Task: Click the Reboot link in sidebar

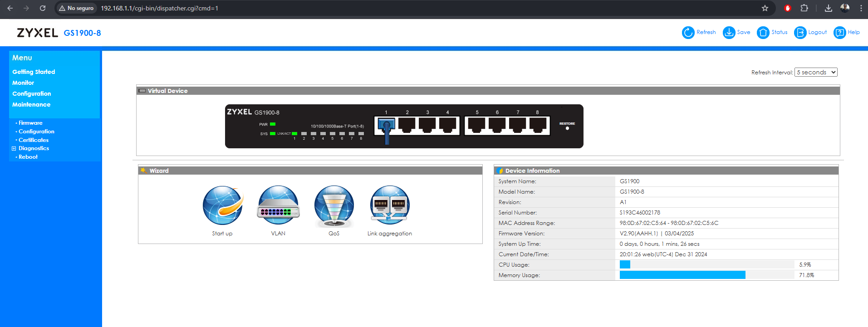Action: point(28,157)
